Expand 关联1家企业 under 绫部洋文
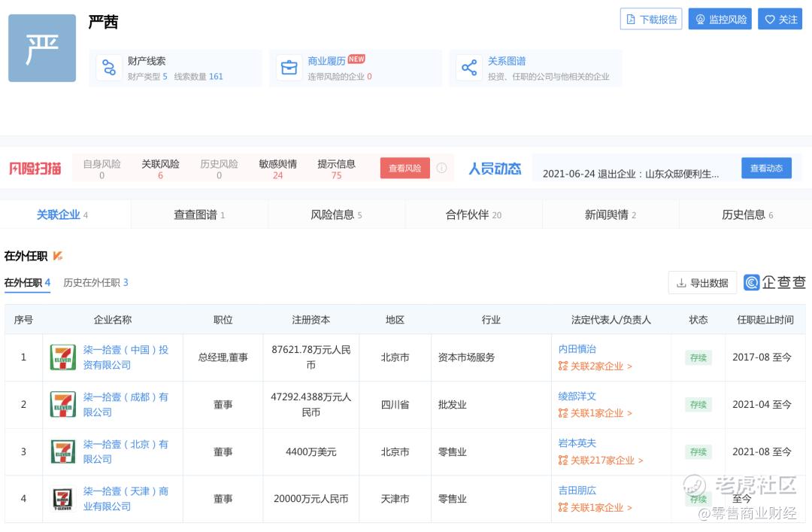The width and height of the screenshot is (812, 532). (x=595, y=413)
